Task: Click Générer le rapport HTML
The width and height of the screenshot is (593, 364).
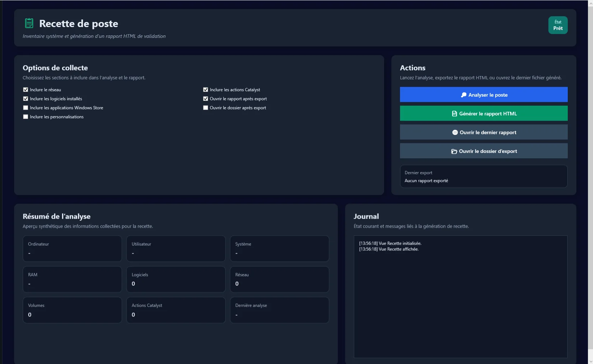Action: pyautogui.click(x=484, y=113)
